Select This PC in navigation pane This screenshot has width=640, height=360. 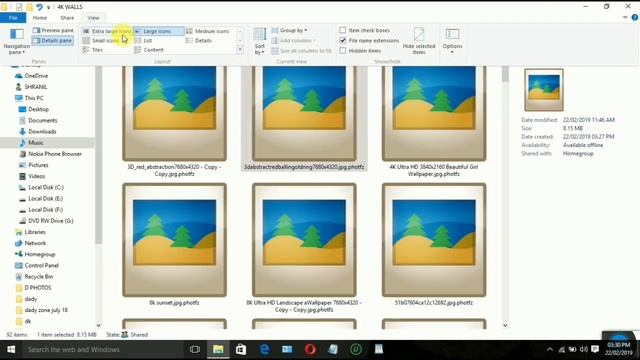point(29,98)
